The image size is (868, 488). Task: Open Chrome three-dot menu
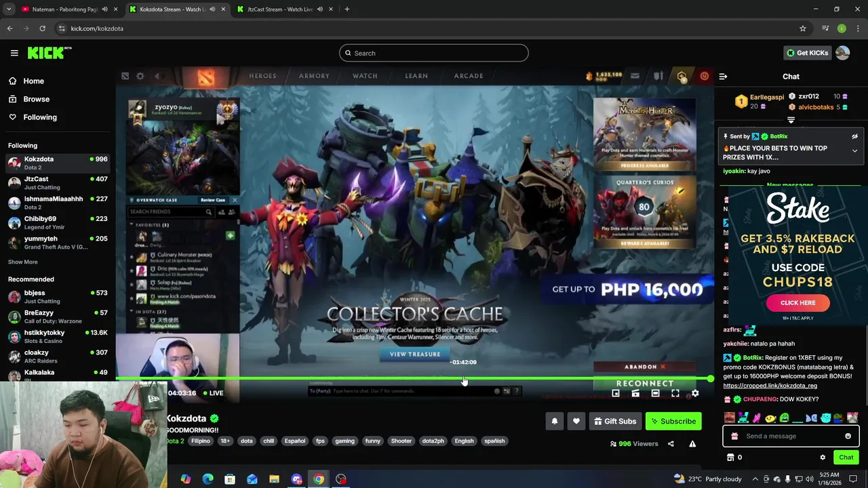point(859,28)
